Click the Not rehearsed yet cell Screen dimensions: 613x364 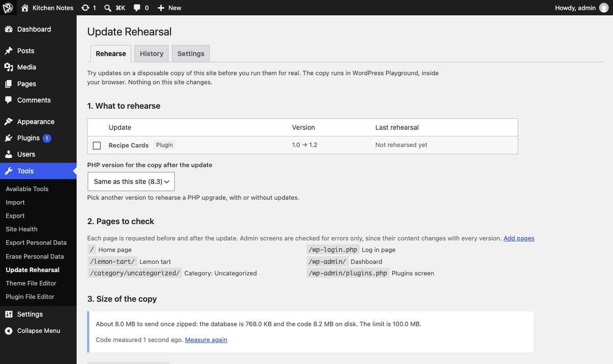(402, 145)
